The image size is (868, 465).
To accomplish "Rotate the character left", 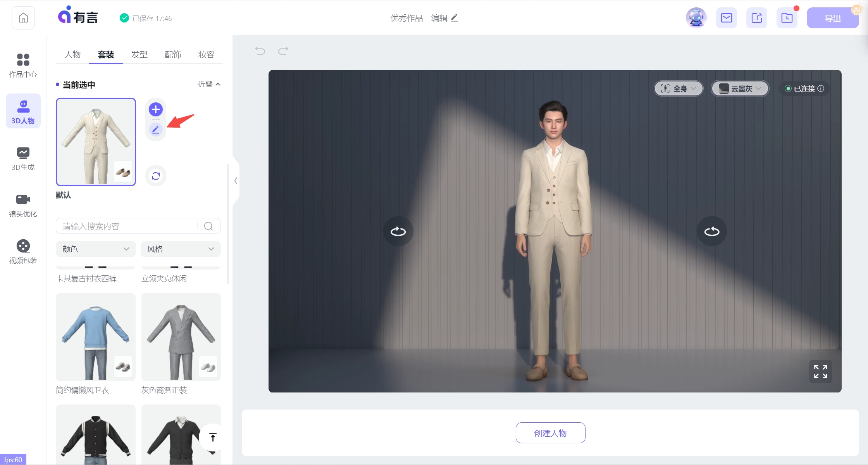I will click(x=398, y=232).
